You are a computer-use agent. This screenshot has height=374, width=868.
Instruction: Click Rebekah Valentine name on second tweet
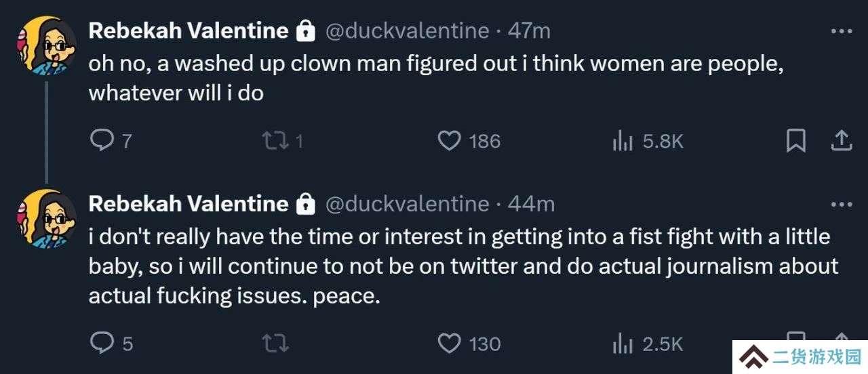[x=189, y=204]
